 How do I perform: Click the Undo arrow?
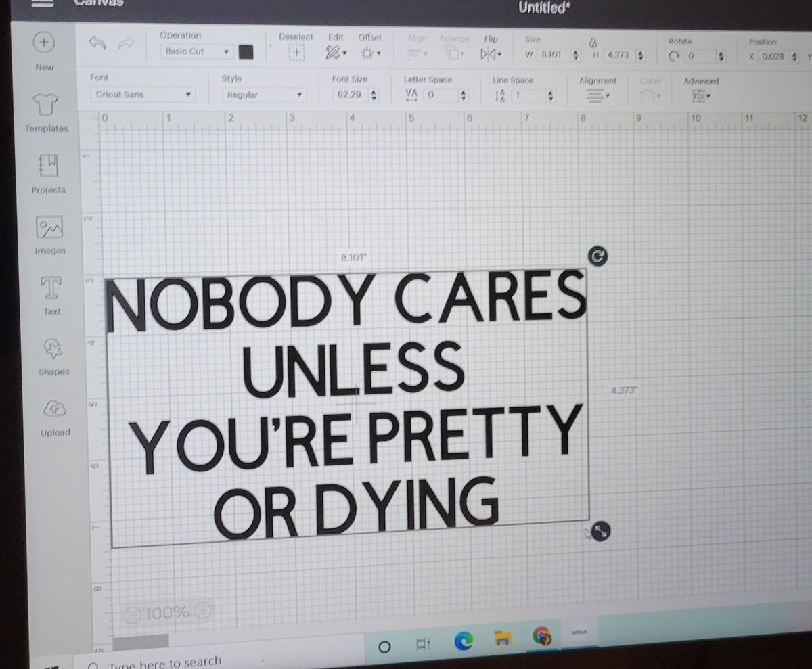tap(97, 43)
